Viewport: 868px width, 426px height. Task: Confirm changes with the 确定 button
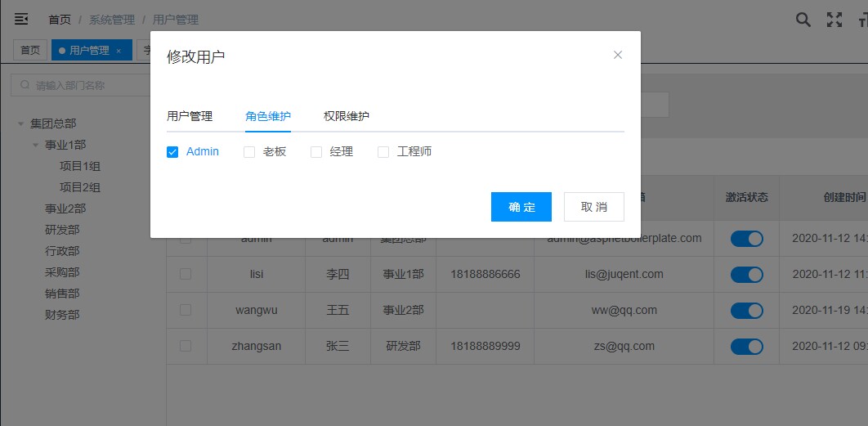pos(521,207)
